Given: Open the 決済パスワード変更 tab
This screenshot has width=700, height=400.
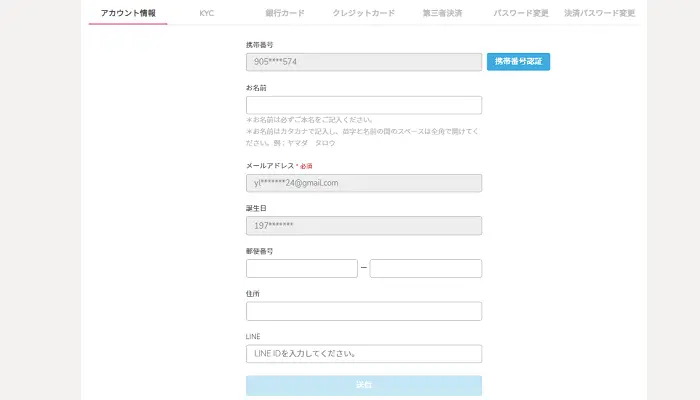Looking at the screenshot, I should (x=599, y=13).
